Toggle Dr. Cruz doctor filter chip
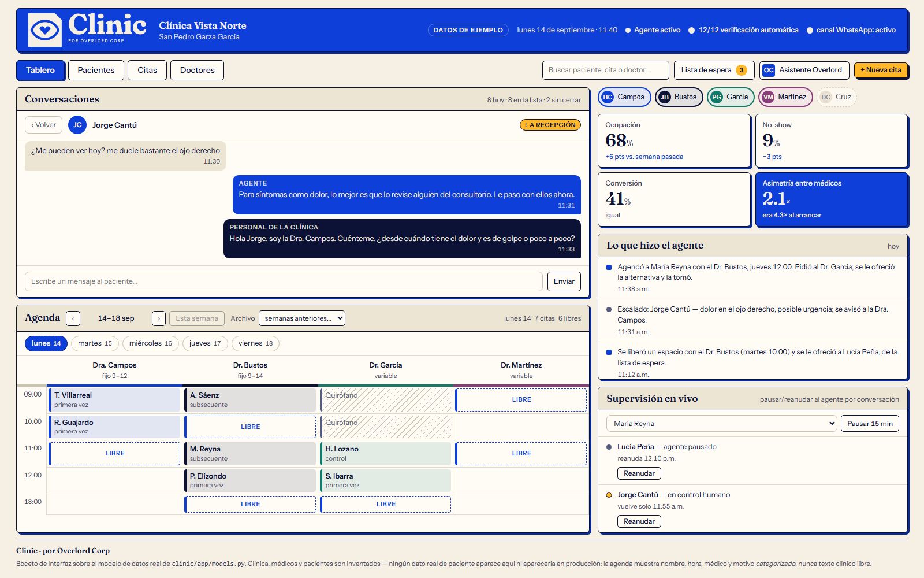The width and height of the screenshot is (924, 578). [x=836, y=97]
